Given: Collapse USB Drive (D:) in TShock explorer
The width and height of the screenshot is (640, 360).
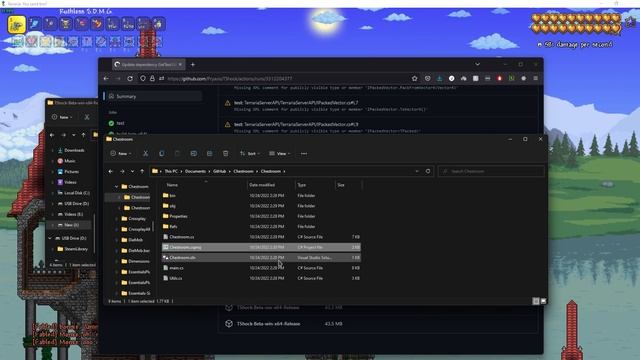Looking at the screenshot, I should (50, 238).
